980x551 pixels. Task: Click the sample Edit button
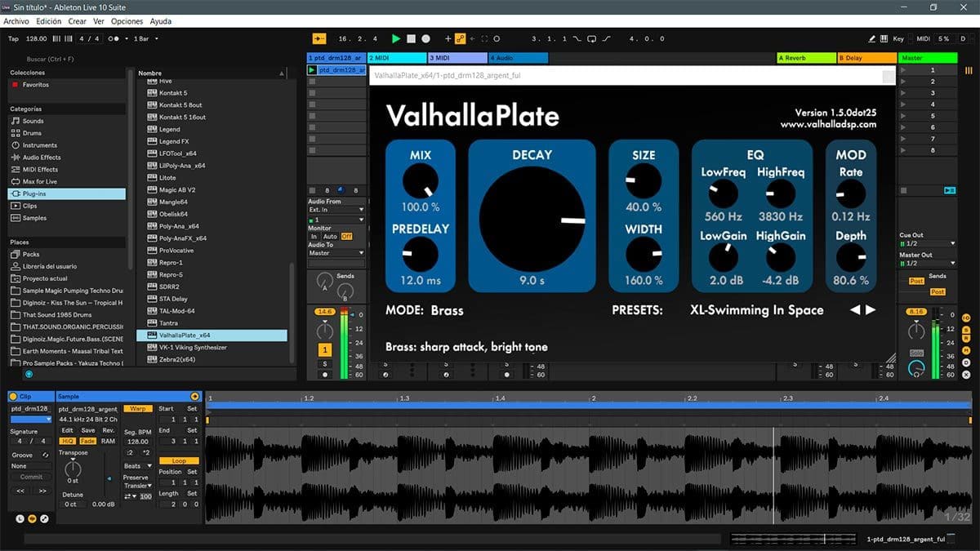point(68,430)
